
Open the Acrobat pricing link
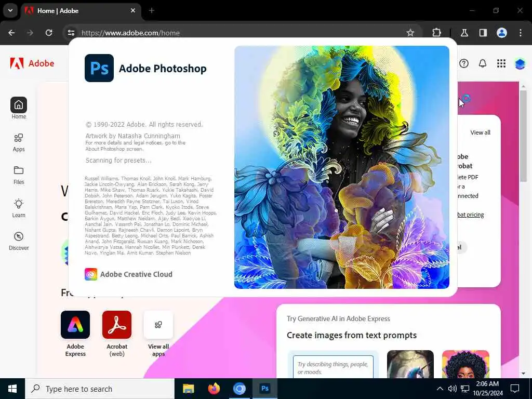tap(470, 215)
